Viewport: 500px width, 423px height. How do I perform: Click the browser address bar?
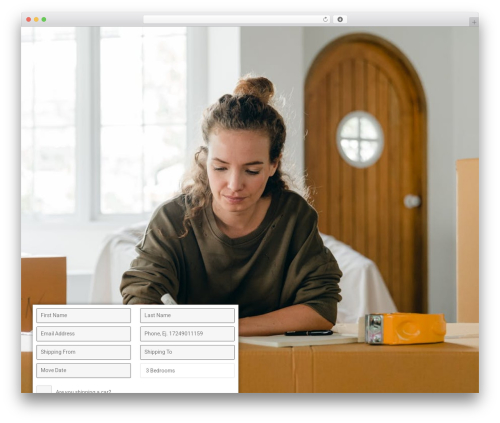coord(237,19)
